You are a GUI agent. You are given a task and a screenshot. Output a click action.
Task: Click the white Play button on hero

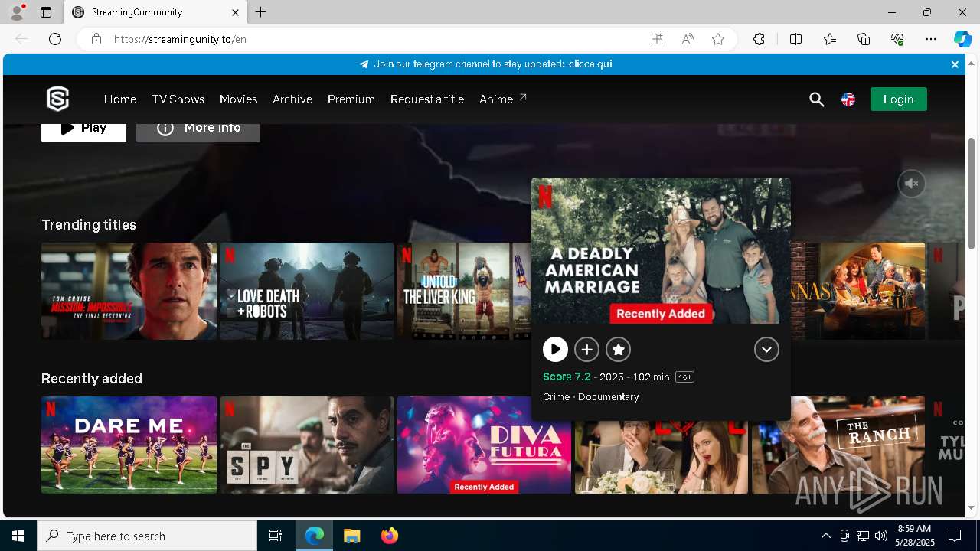coord(83,130)
